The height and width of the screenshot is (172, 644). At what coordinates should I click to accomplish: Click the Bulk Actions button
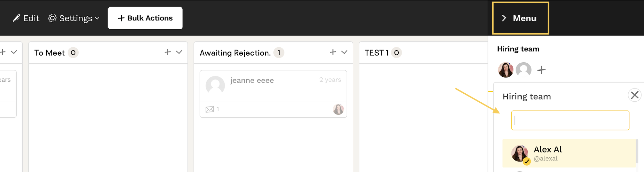click(x=145, y=18)
